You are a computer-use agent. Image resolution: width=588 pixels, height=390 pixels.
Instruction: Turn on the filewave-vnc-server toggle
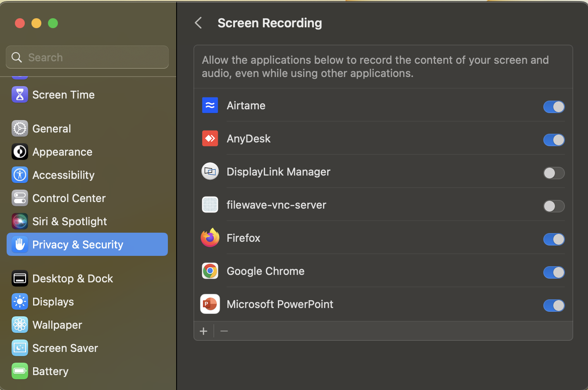point(554,206)
